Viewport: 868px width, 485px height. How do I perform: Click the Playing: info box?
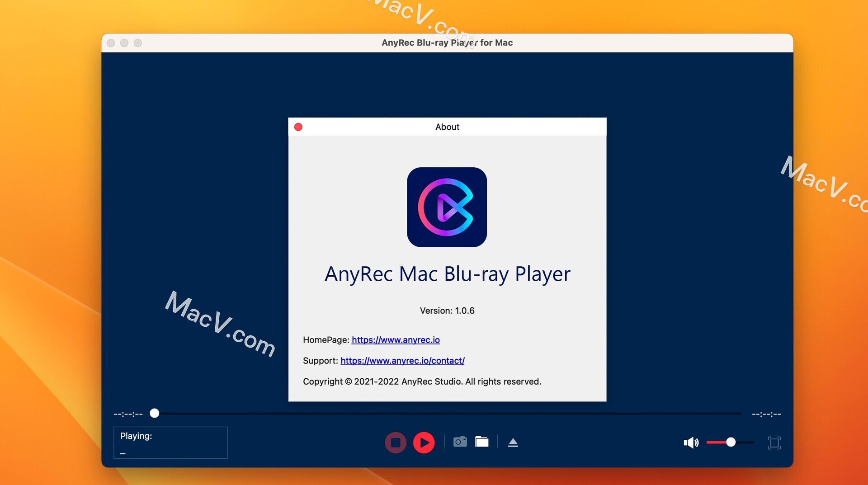170,443
